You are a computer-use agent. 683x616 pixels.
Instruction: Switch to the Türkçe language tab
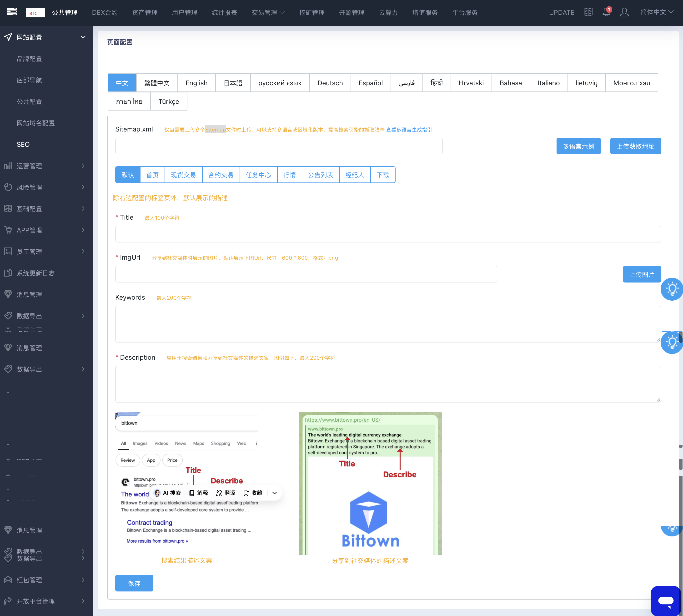(169, 101)
